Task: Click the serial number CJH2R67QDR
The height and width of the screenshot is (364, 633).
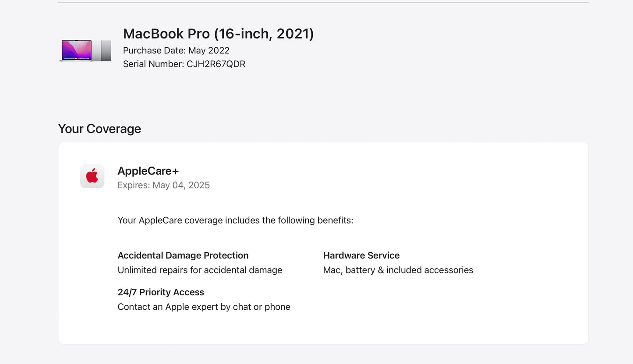Action: [216, 64]
